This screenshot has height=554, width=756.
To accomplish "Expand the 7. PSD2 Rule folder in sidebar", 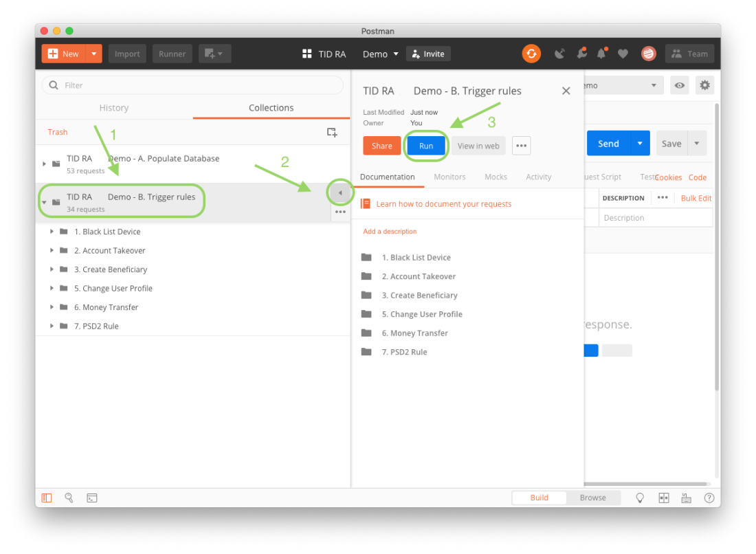I will click(52, 326).
